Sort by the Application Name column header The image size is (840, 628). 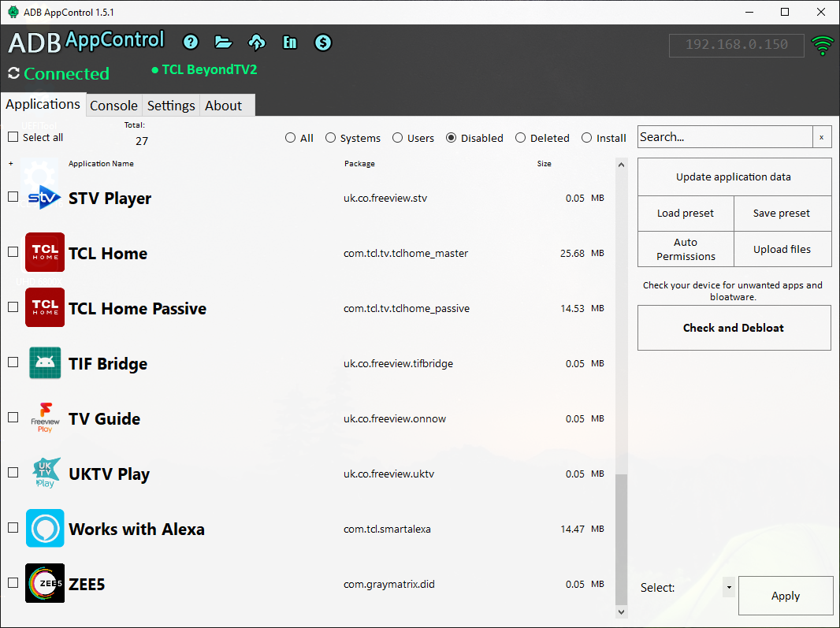click(101, 163)
